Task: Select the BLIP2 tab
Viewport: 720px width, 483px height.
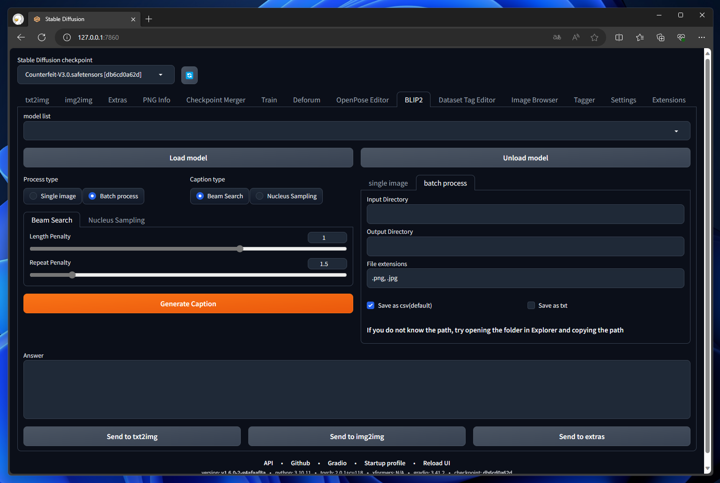Action: pos(414,100)
